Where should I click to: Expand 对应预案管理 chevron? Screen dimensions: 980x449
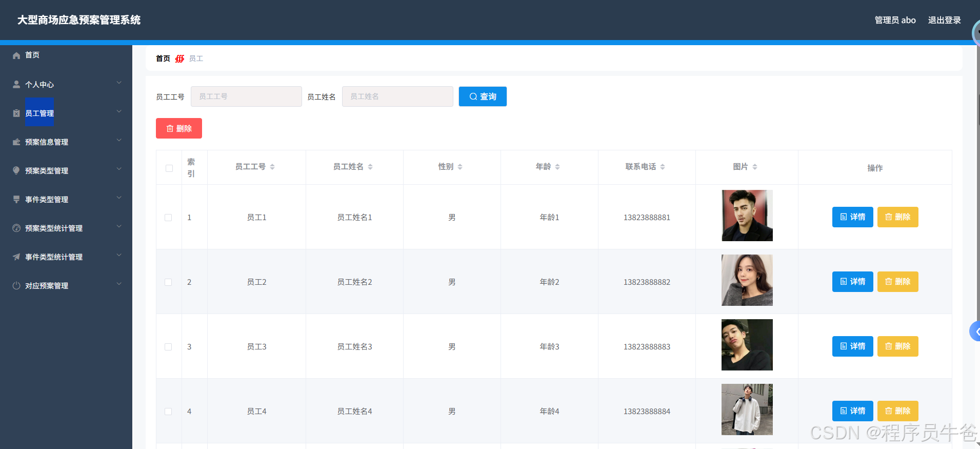(x=119, y=284)
